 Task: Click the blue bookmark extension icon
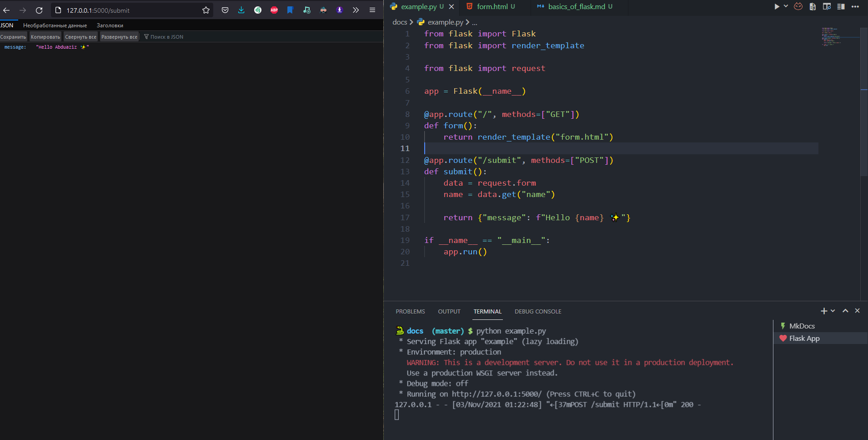290,10
